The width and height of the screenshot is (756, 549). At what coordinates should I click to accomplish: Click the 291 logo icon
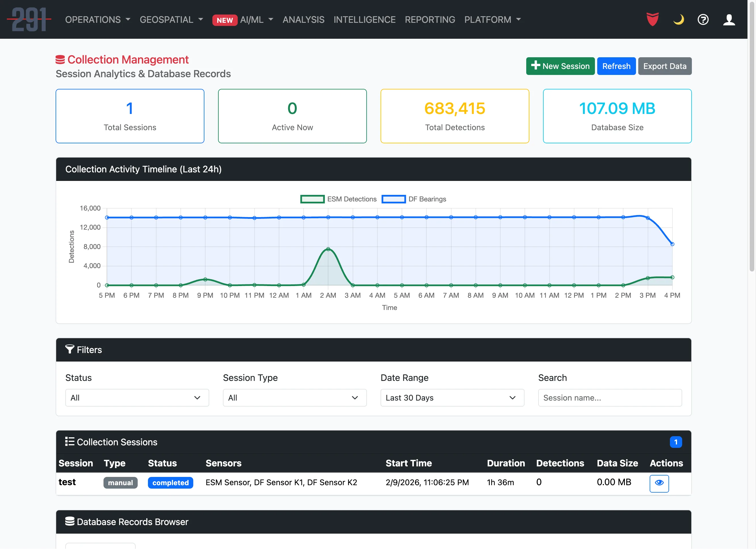pyautogui.click(x=29, y=19)
